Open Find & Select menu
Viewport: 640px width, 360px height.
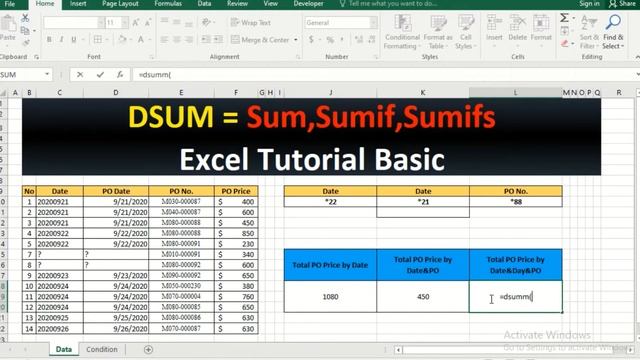point(613,32)
